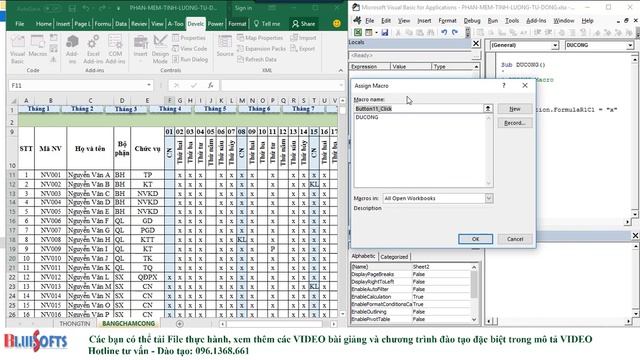Click Properties in Controls group
This screenshot has width=640, height=360.
[189, 38]
